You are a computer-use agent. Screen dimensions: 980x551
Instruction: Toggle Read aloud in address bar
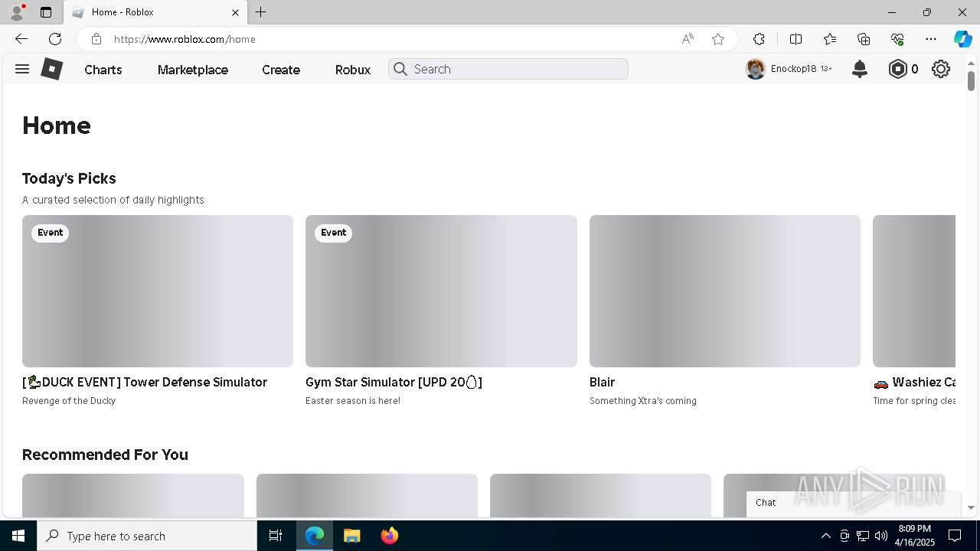[x=688, y=39]
